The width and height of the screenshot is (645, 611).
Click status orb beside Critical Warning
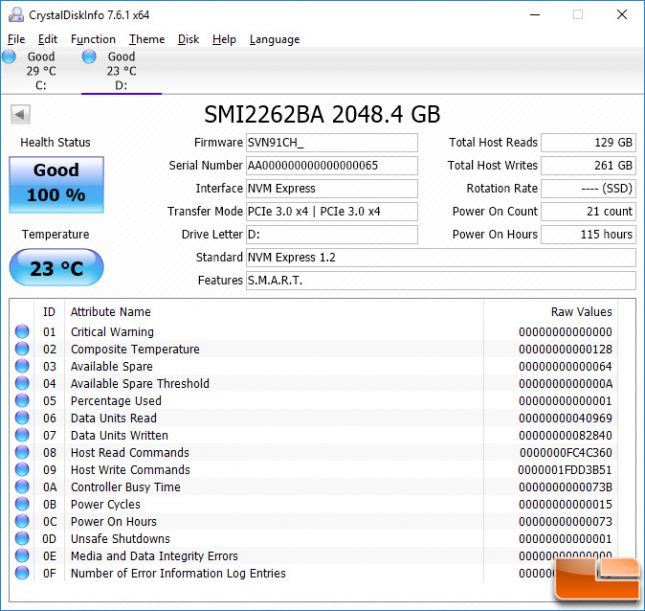[22, 331]
